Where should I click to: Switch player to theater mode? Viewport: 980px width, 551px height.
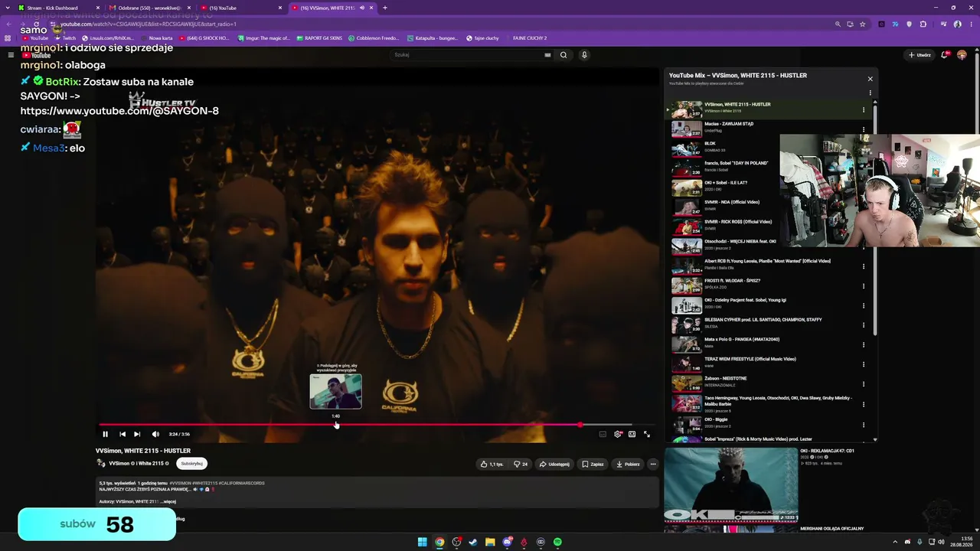point(632,434)
